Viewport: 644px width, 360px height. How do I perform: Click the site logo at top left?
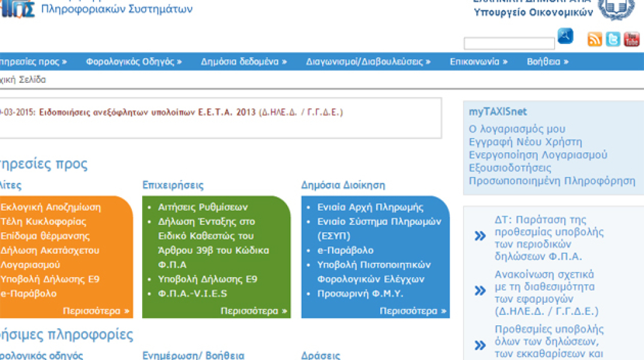(x=17, y=9)
